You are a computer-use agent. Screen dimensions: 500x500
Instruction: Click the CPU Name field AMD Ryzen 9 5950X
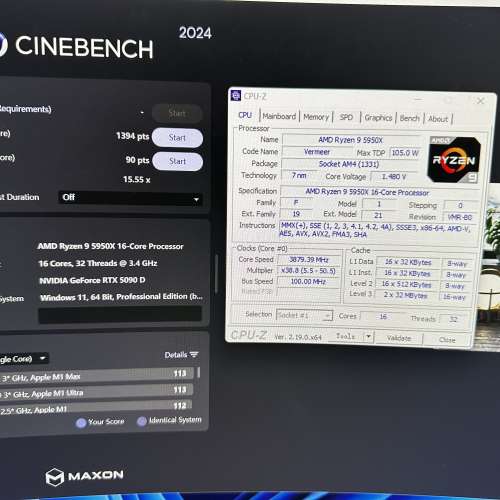point(351,140)
